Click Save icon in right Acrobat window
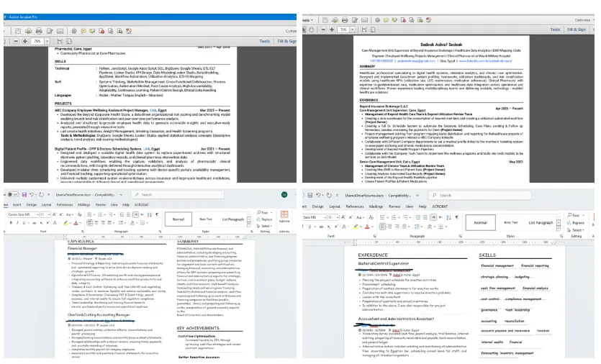 [325, 20]
